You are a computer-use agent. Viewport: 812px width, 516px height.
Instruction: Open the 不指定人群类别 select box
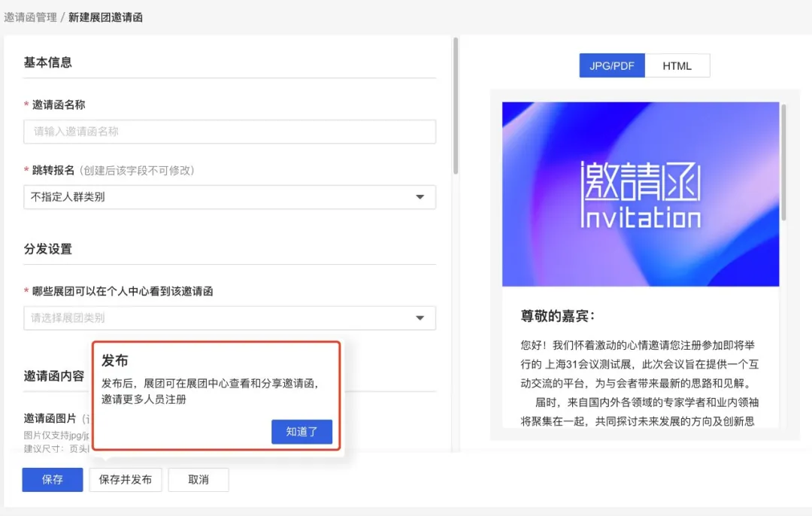(218, 198)
